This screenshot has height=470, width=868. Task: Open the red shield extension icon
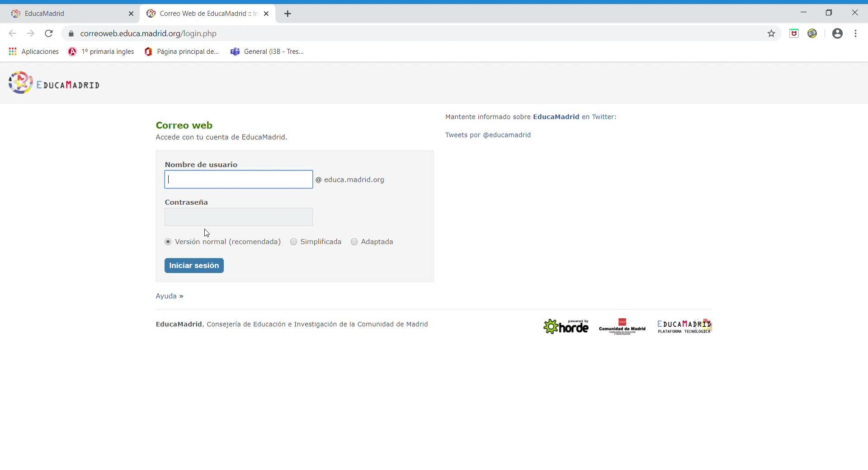click(794, 33)
